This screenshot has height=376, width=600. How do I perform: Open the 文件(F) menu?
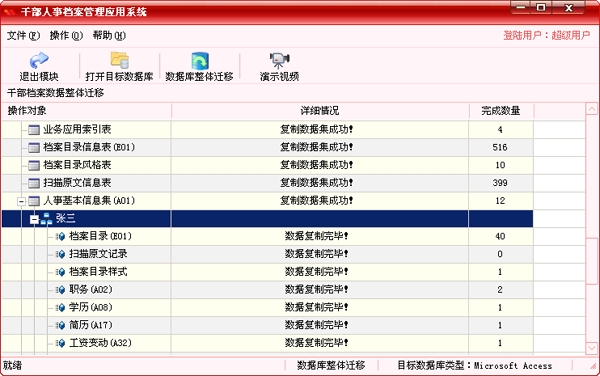[23, 36]
